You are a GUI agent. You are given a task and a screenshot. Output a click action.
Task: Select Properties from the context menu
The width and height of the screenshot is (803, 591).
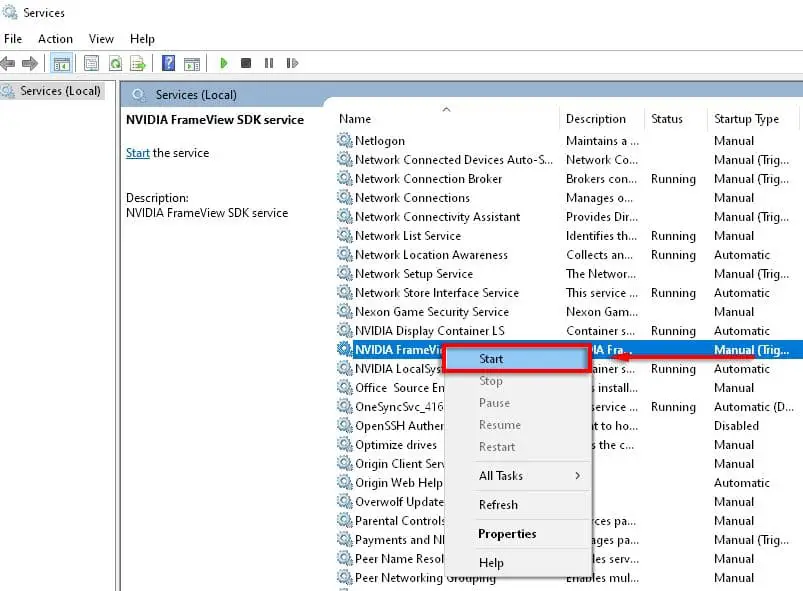[x=507, y=534]
